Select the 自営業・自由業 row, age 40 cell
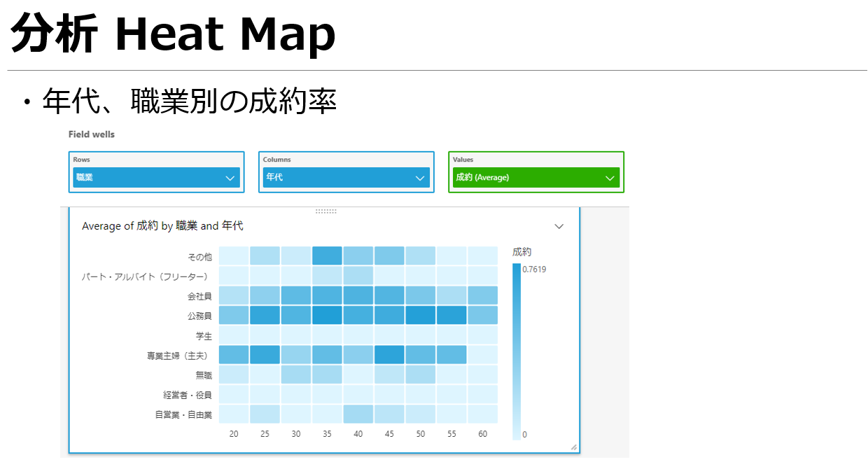The image size is (868, 462). click(x=358, y=414)
